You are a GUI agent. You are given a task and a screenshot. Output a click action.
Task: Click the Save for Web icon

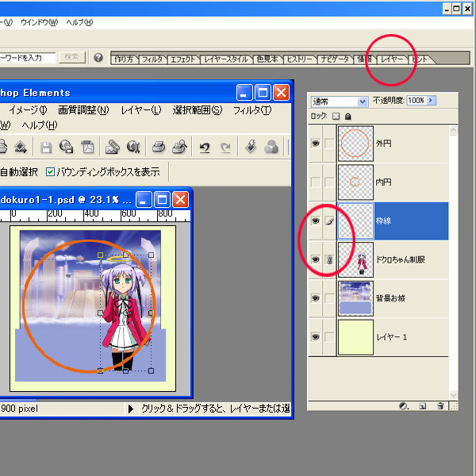(66, 147)
